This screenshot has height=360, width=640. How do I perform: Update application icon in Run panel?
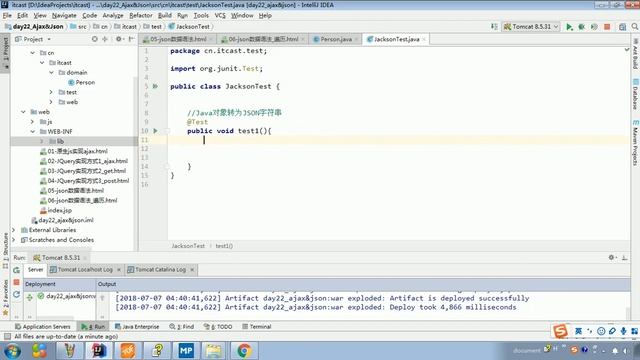[16, 294]
